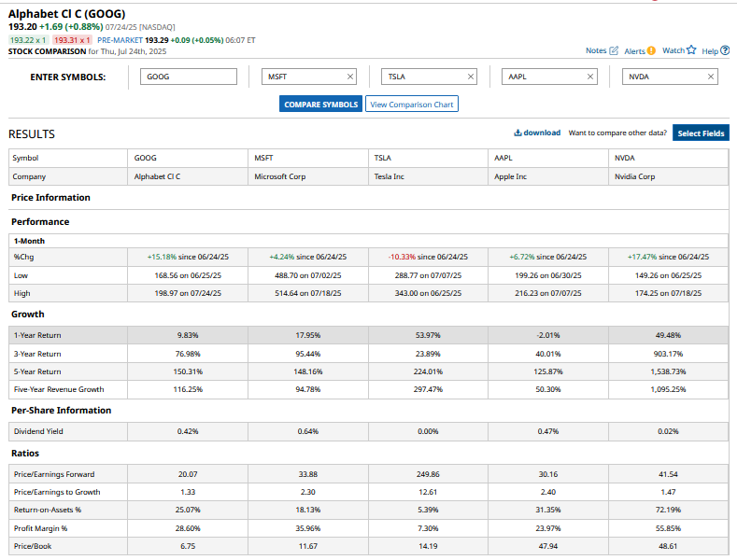Click the Dividend Yield row label
The height and width of the screenshot is (560, 737).
[x=38, y=431]
